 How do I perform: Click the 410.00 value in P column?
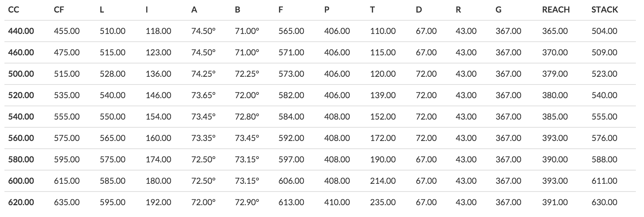click(x=337, y=202)
